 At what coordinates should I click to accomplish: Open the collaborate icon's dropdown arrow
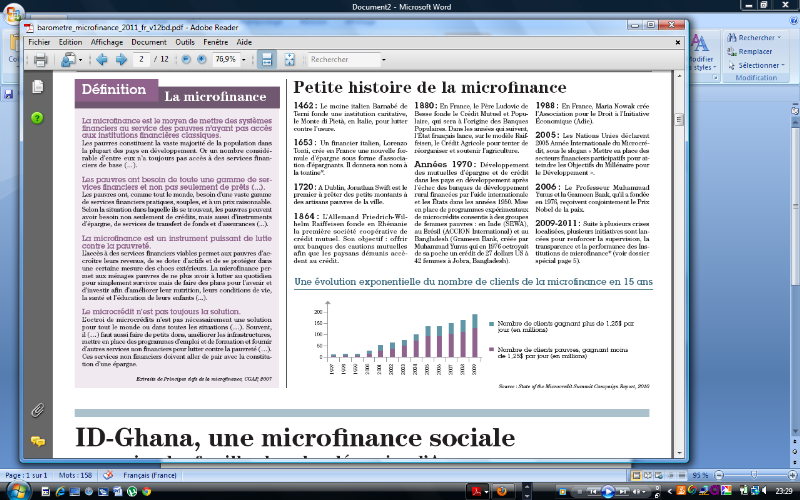tap(81, 60)
